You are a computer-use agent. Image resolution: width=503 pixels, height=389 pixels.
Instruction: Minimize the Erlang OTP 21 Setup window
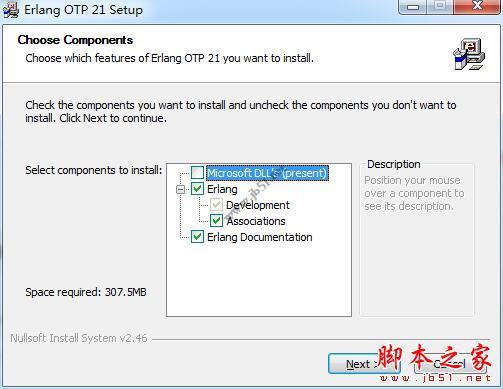[x=413, y=7]
